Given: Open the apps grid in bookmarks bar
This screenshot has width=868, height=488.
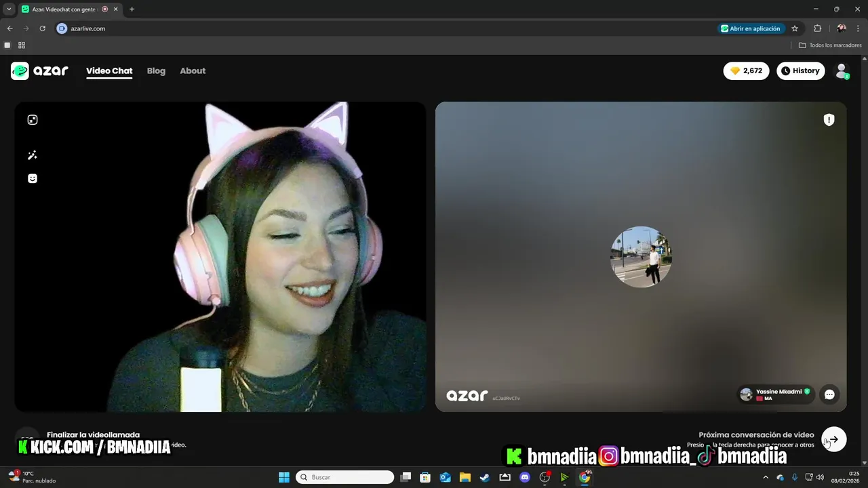Looking at the screenshot, I should pyautogui.click(x=22, y=45).
